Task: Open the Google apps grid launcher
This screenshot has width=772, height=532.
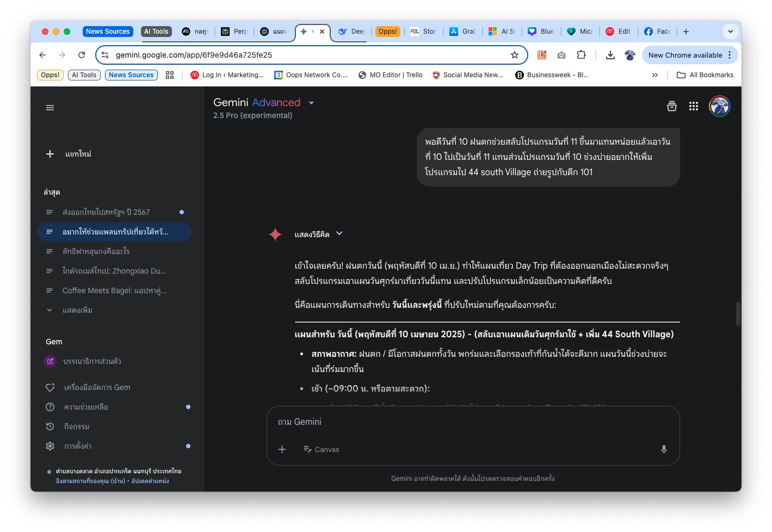Action: (694, 106)
